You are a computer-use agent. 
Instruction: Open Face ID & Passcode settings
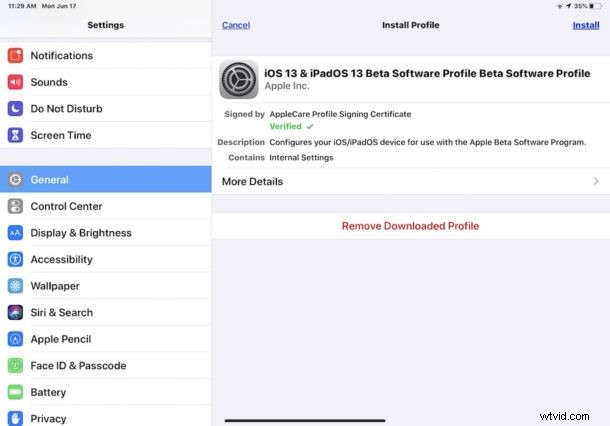coord(106,365)
